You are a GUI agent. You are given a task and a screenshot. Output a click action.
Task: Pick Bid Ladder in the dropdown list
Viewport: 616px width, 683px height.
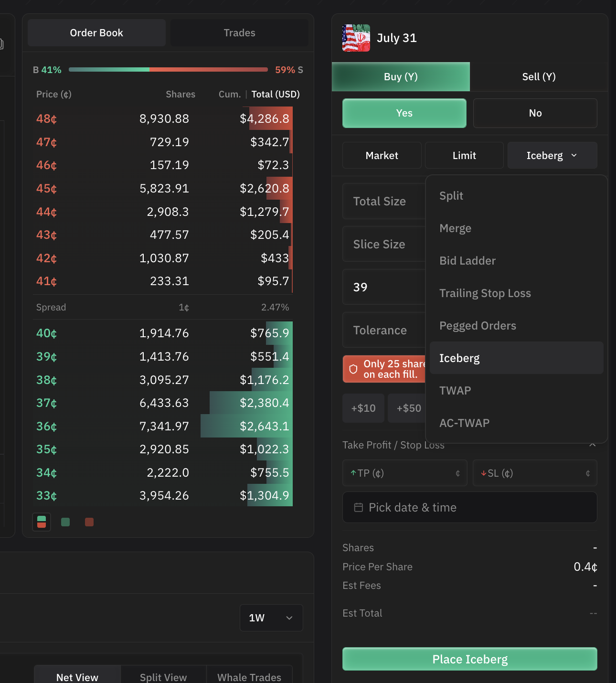click(517, 261)
